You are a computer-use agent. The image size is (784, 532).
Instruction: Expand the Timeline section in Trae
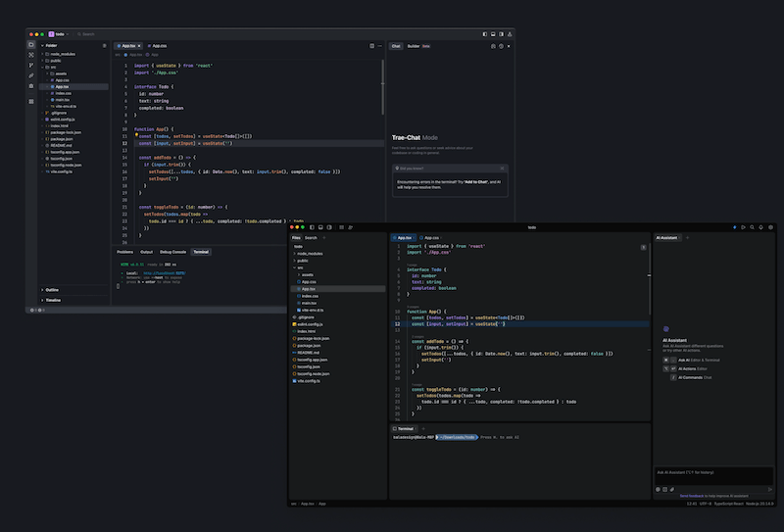point(54,301)
